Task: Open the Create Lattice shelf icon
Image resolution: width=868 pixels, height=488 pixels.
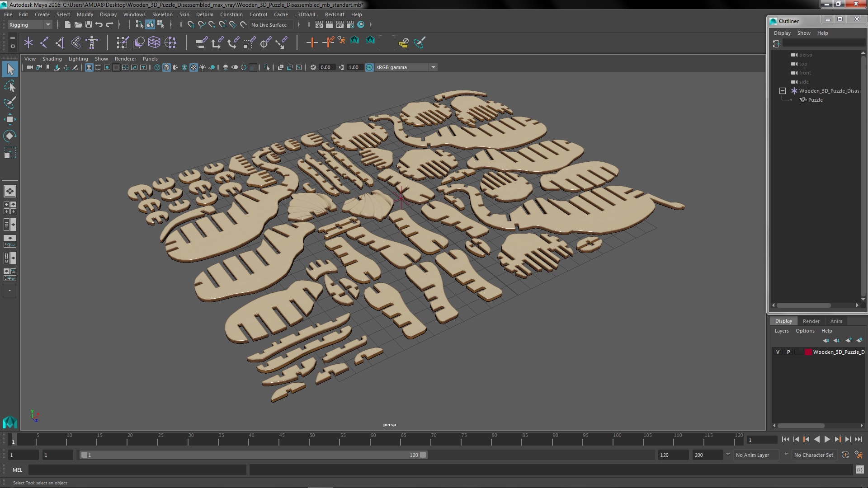Action: click(x=154, y=42)
